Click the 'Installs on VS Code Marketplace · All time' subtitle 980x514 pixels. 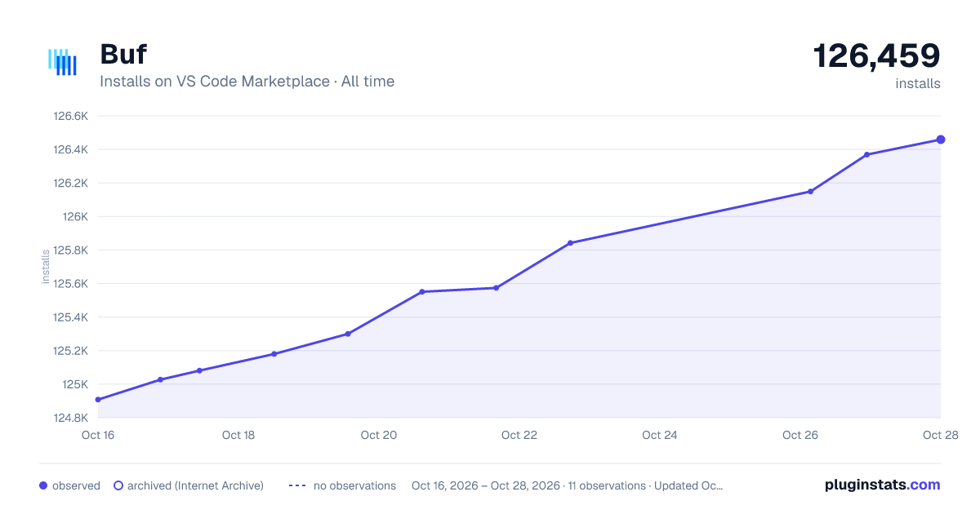[x=247, y=82]
